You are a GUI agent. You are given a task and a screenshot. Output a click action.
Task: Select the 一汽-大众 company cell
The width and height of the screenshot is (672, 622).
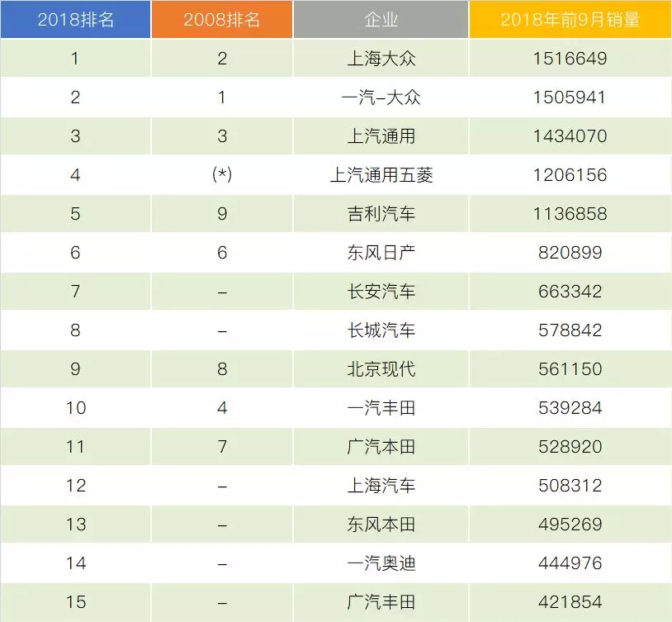381,97
